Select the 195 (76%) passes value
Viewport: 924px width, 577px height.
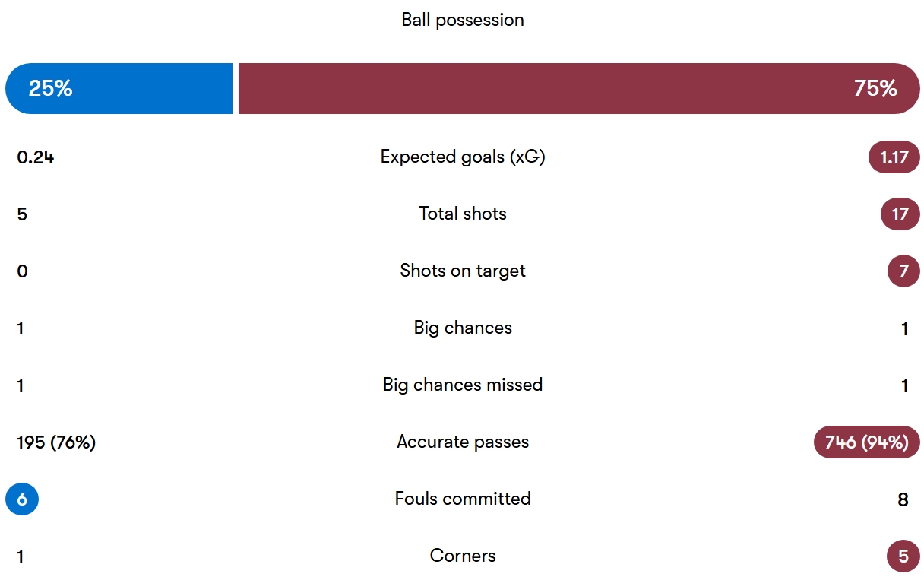pos(56,442)
